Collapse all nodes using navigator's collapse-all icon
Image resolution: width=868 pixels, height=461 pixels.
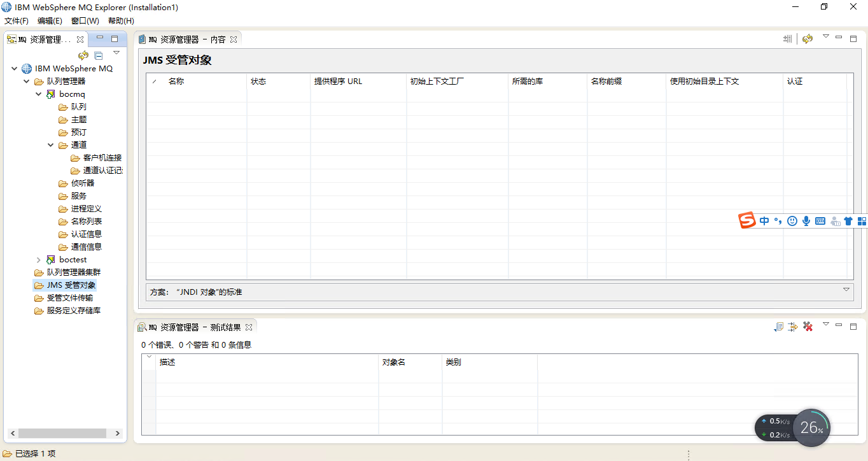tap(98, 55)
